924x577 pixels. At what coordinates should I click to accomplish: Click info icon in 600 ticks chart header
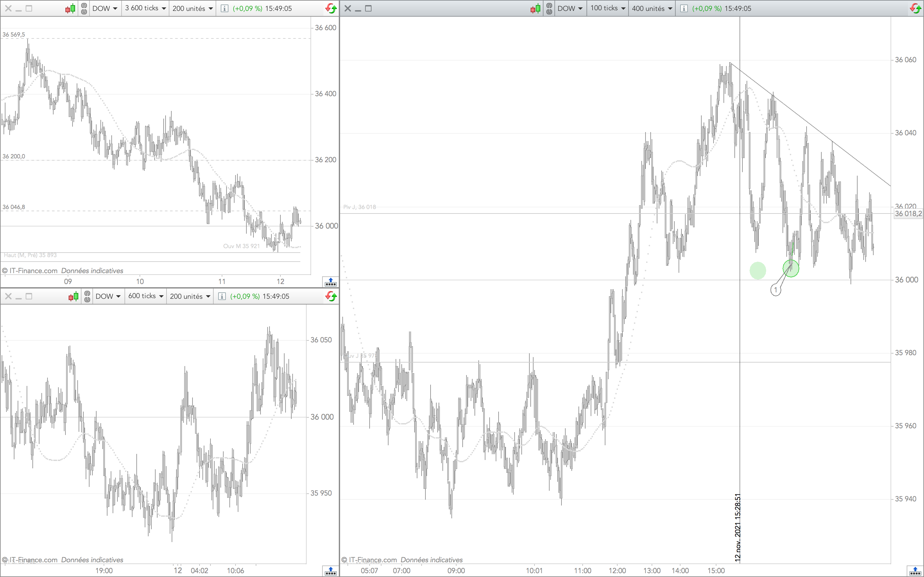(222, 296)
